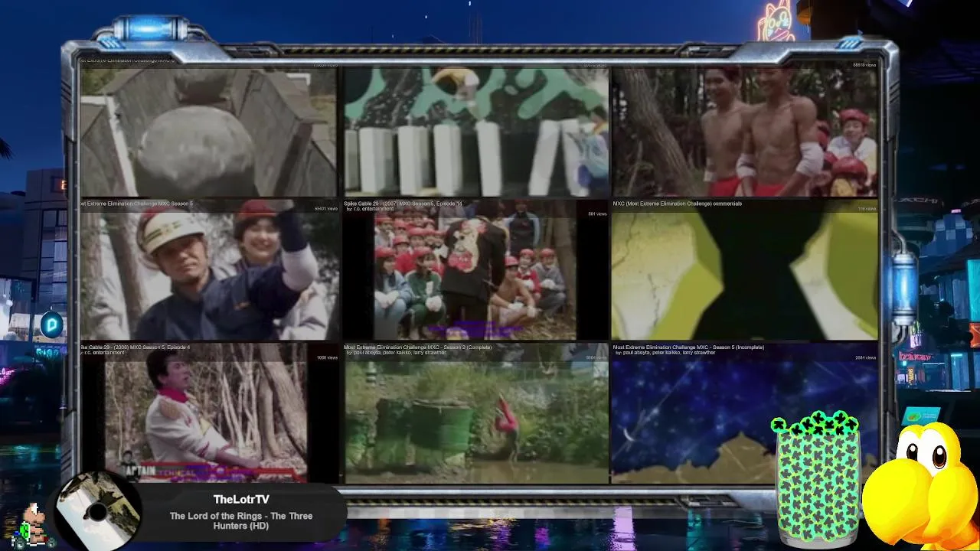
Task: Click the yellow Koopa character icon
Action: (922, 486)
